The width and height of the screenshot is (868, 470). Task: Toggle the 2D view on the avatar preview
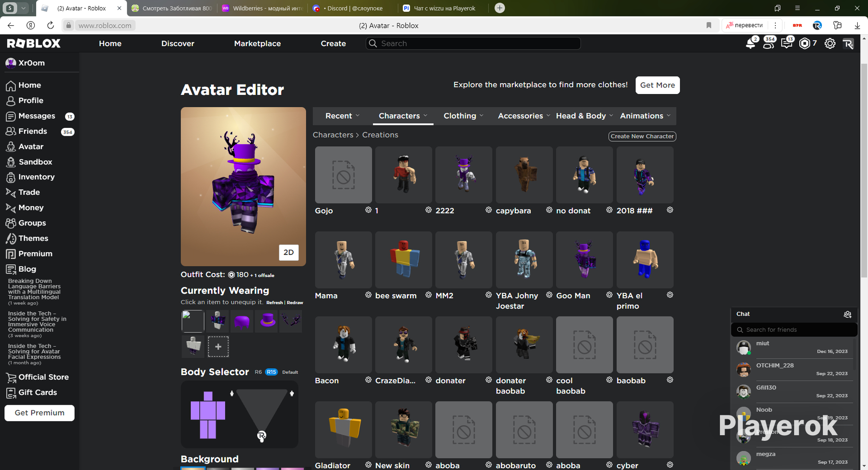click(289, 252)
